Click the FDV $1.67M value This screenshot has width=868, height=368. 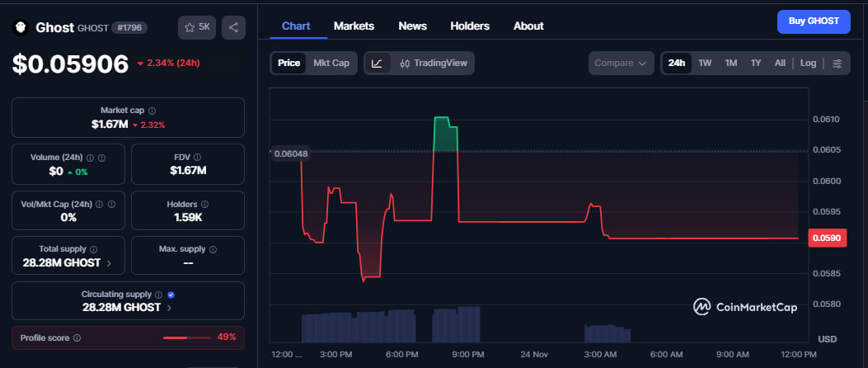tap(188, 171)
